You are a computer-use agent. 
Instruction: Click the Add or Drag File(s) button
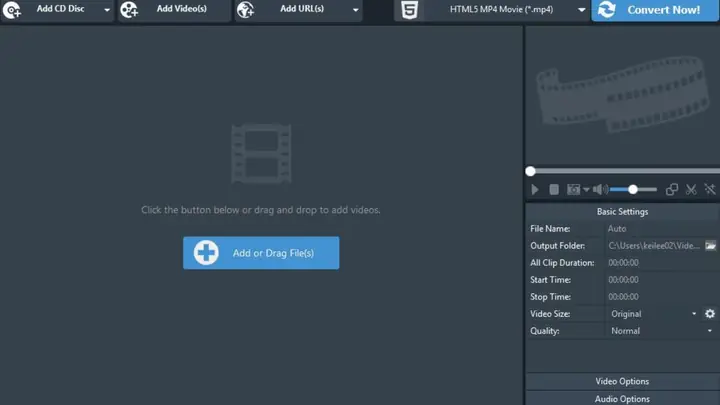(x=261, y=253)
